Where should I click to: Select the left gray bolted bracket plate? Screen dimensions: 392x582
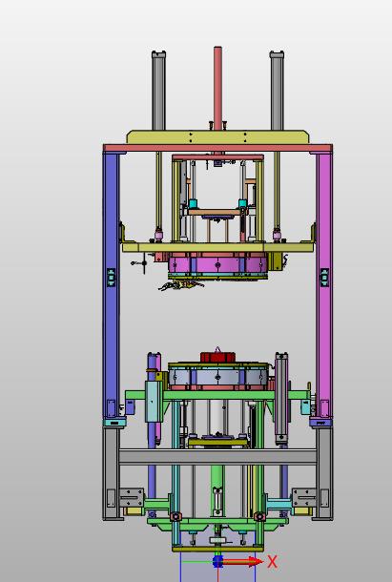(x=132, y=497)
